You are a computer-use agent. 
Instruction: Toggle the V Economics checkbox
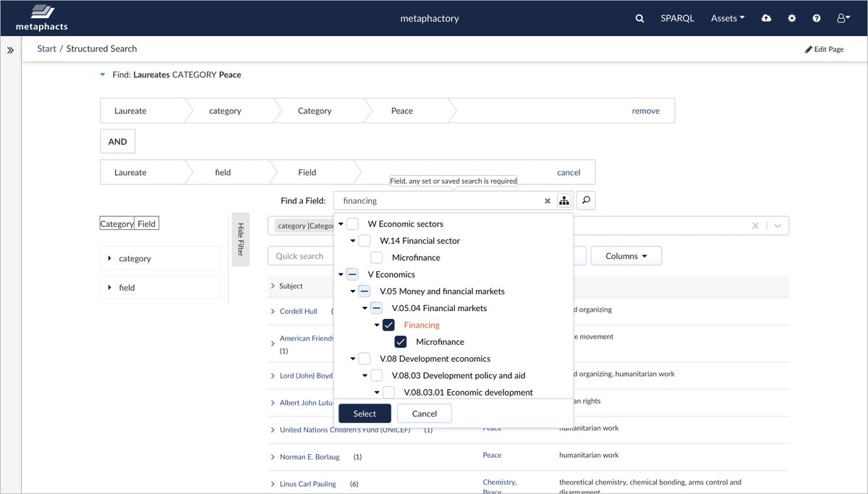pyautogui.click(x=352, y=274)
